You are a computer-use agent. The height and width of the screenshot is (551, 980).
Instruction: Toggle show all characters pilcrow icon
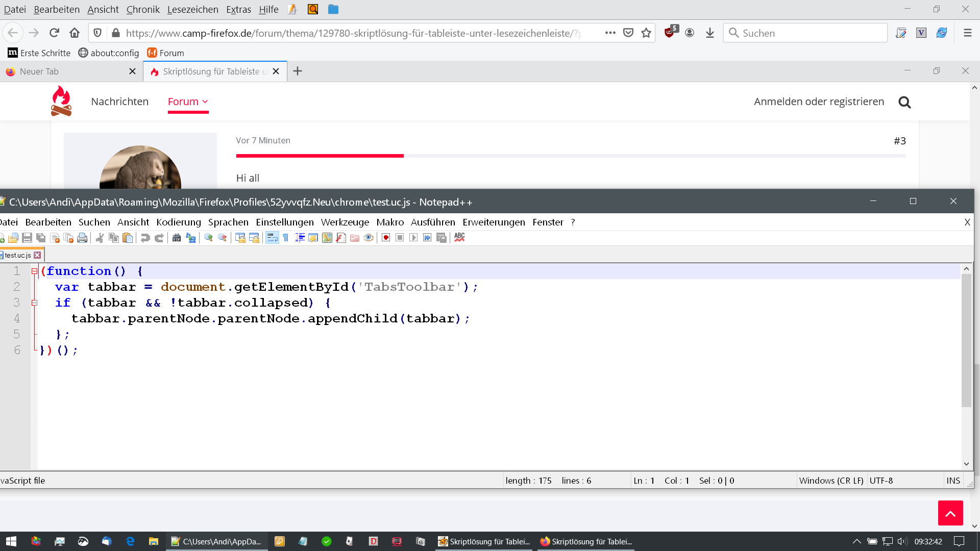(x=286, y=238)
